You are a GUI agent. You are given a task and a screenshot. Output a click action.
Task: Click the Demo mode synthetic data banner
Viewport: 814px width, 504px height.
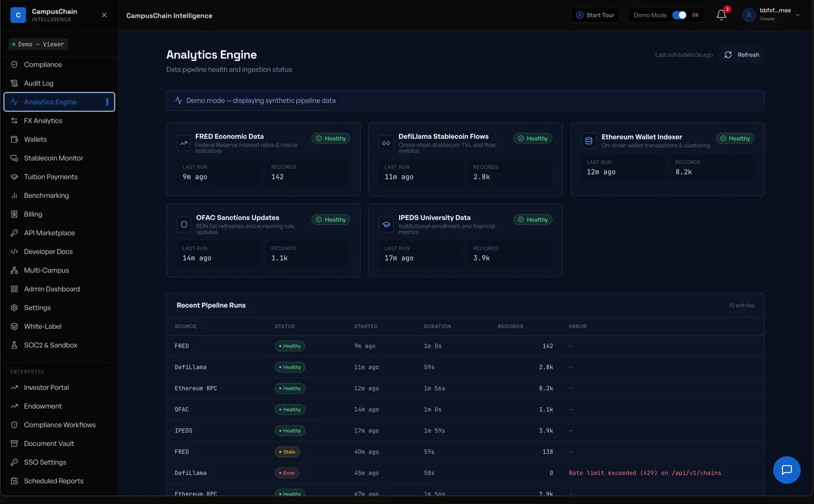coord(465,101)
